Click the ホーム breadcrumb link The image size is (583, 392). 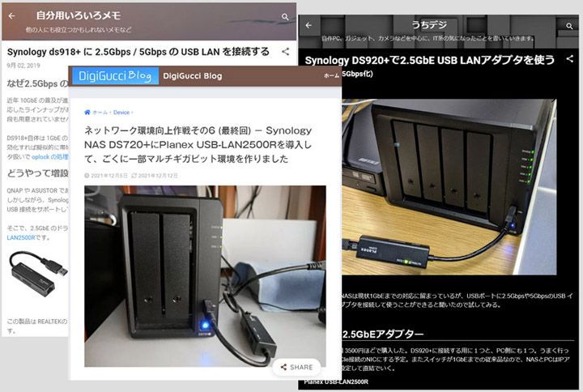click(x=100, y=113)
